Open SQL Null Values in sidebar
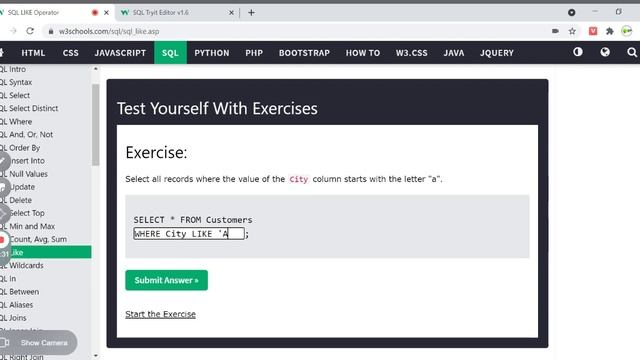Screen dimensions: 640x360 [24, 174]
